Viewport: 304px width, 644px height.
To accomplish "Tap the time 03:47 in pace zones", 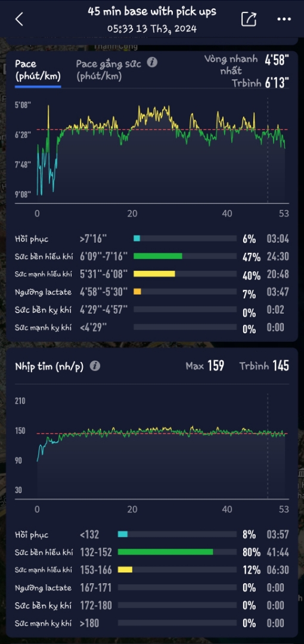I will (277, 292).
